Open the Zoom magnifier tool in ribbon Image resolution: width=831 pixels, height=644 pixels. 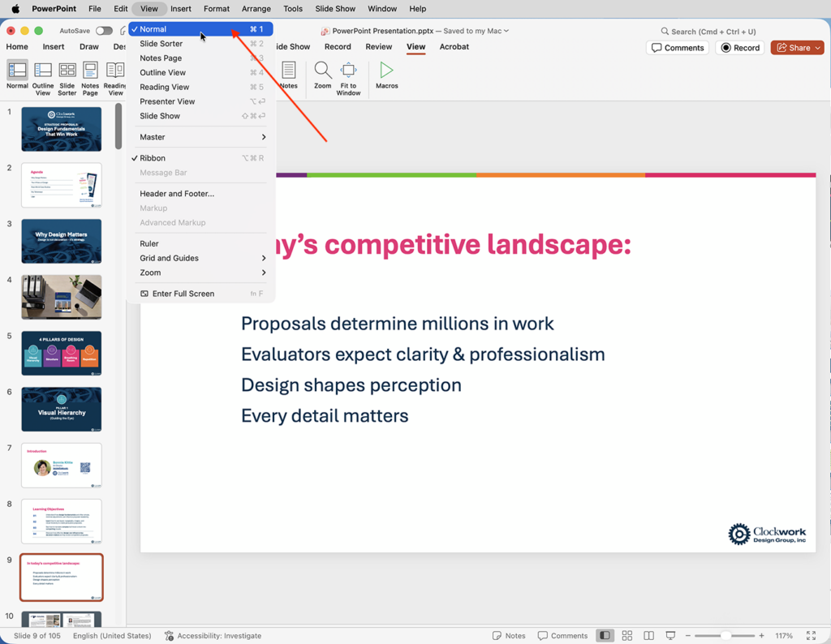(x=323, y=70)
